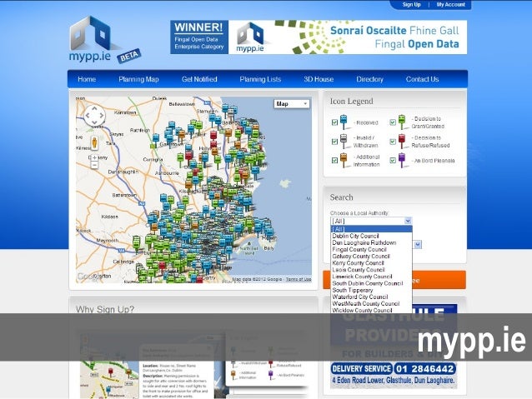Choose Dun Laoghaire Rathdown option
Viewport: 532px width, 399px height.
pos(372,242)
